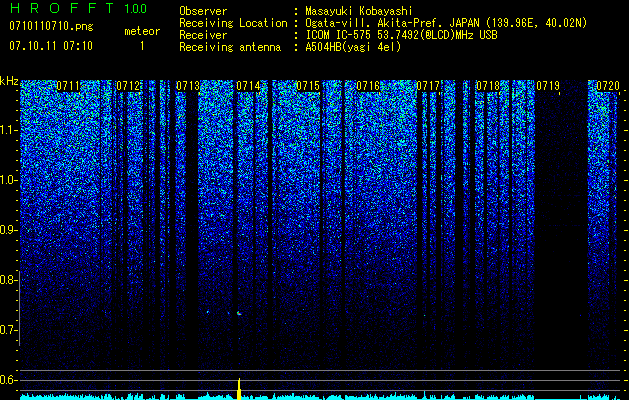The image size is (629, 400).
Task: Click the 0.7 kHz axis label
Action: (8, 330)
